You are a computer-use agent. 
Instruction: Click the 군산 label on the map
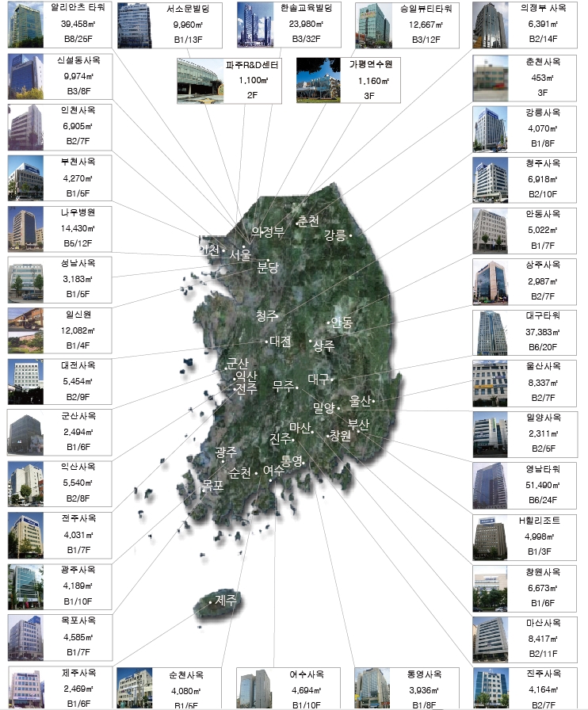tap(238, 364)
